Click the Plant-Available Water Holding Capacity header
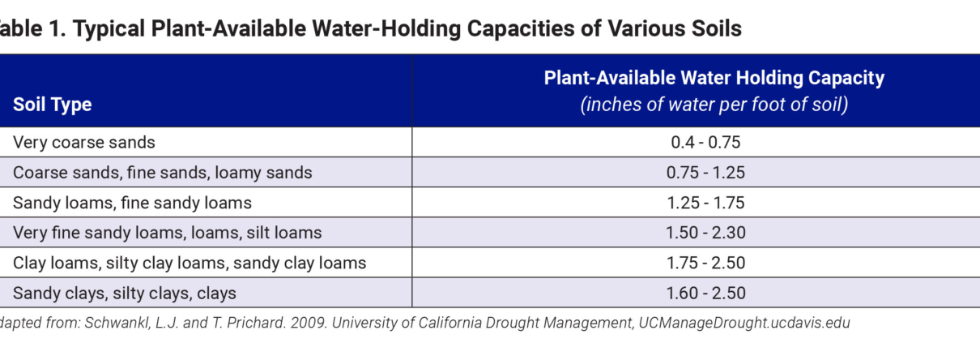This screenshot has height=343, width=980. click(714, 79)
